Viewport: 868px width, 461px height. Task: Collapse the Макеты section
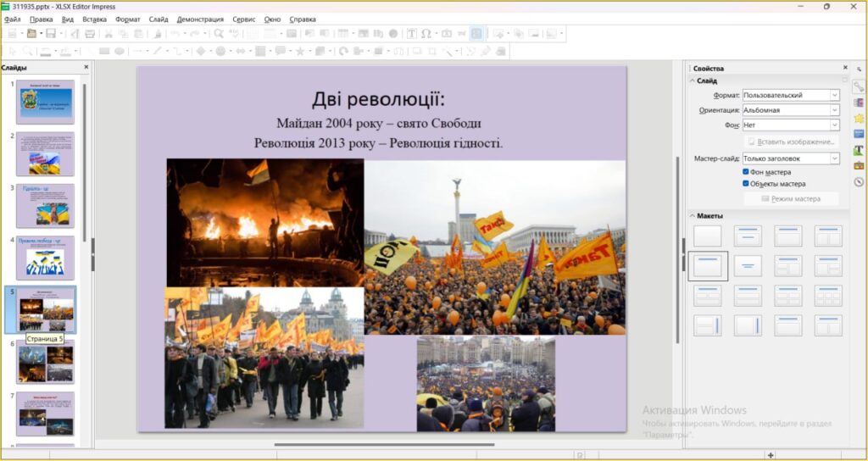pos(693,215)
